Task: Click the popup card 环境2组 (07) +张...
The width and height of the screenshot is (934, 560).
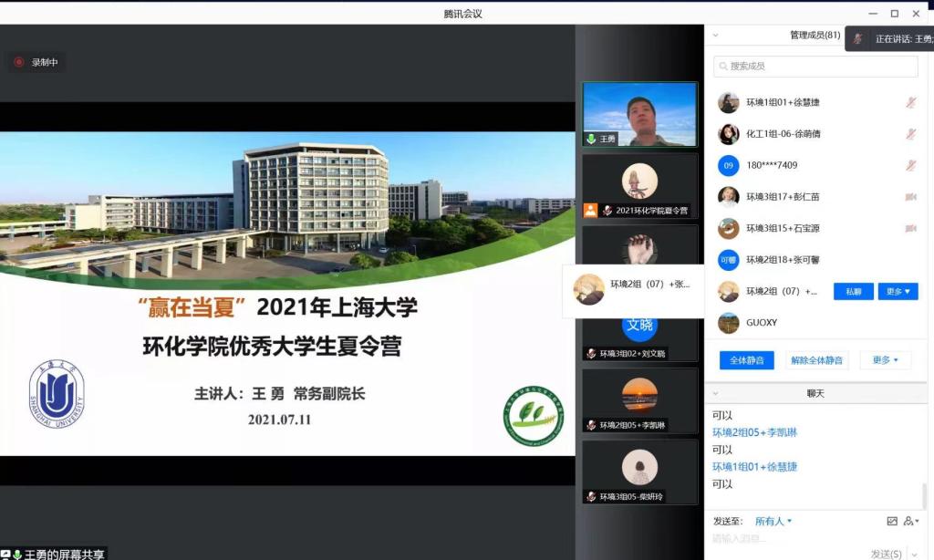Action: pos(633,291)
